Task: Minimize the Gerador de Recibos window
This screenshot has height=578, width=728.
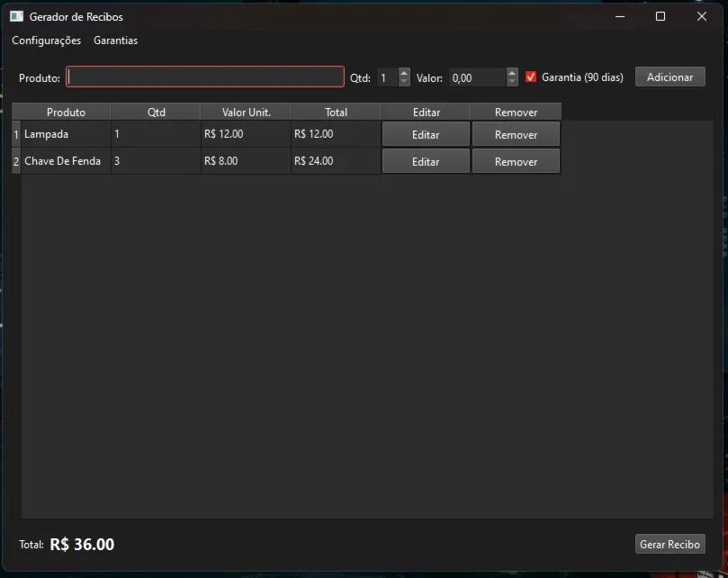Action: 620,16
